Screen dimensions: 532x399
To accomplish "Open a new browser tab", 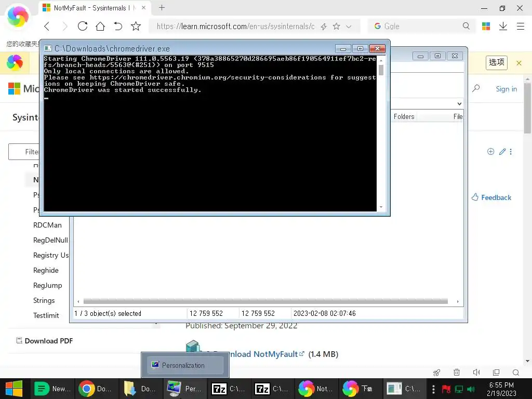I will (x=162, y=7).
